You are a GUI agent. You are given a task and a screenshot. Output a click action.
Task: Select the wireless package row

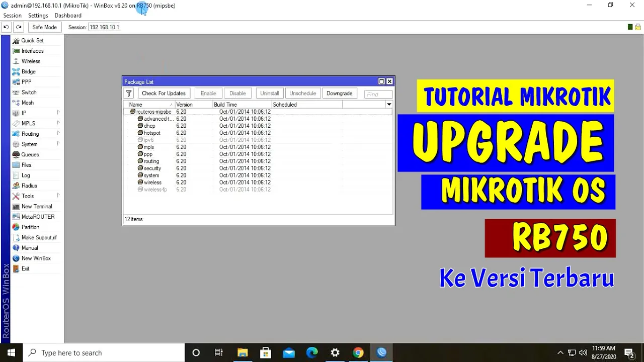tap(258, 182)
